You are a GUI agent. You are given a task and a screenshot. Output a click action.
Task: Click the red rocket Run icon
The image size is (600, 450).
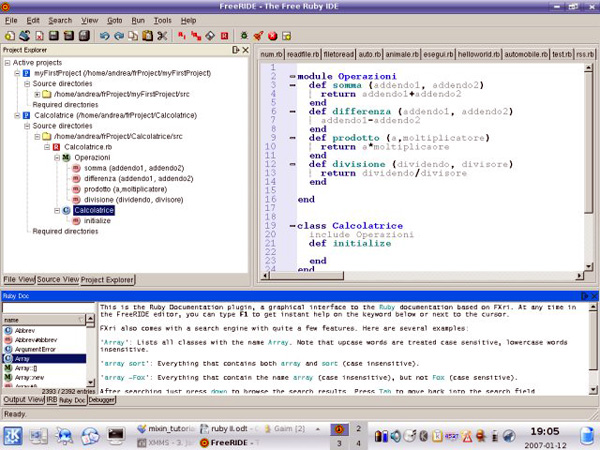click(258, 36)
